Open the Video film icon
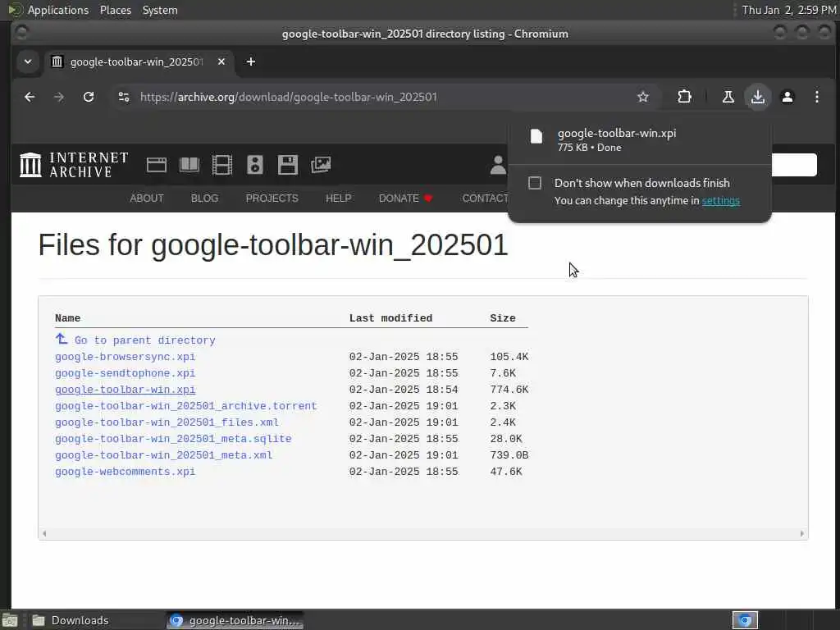The height and width of the screenshot is (630, 840). (221, 164)
